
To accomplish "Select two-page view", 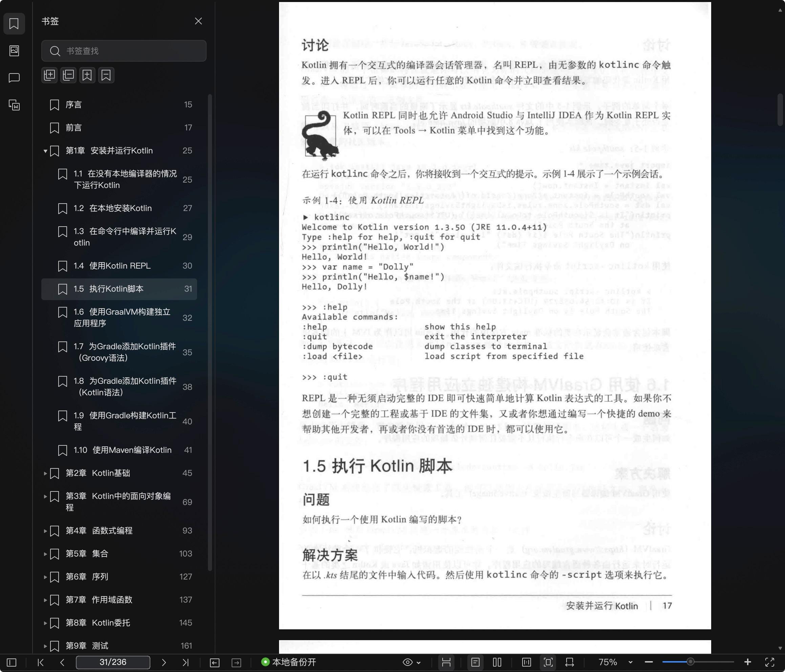I will click(497, 662).
